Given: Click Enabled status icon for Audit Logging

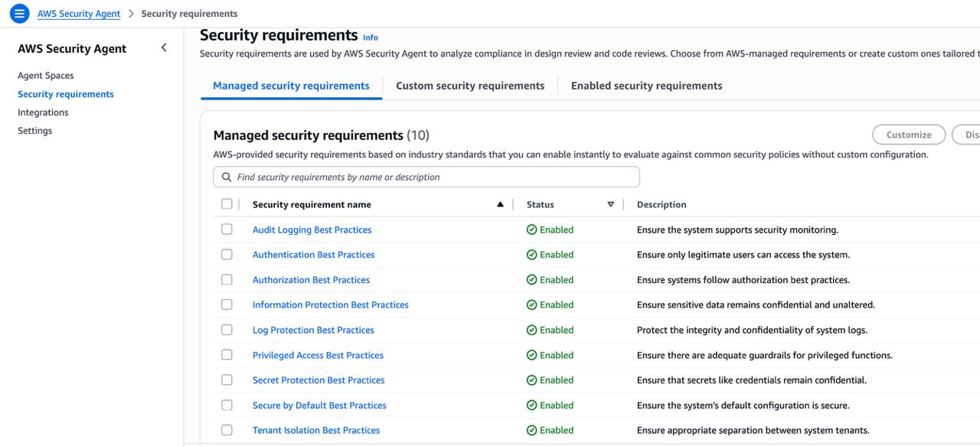Looking at the screenshot, I should pos(531,230).
